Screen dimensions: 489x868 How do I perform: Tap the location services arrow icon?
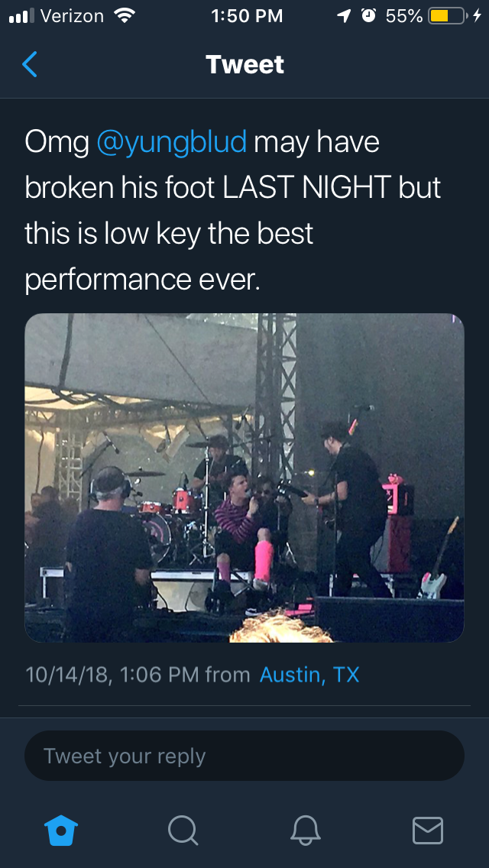pos(344,17)
